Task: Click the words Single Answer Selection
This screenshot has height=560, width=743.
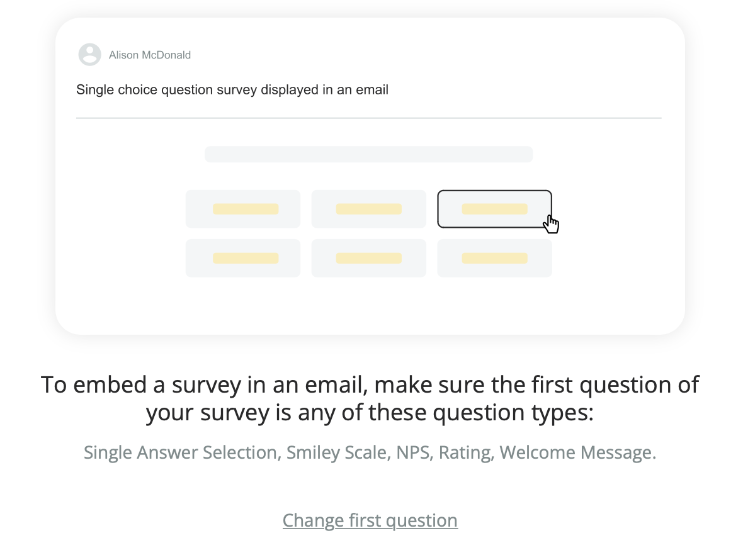Action: pos(182,452)
